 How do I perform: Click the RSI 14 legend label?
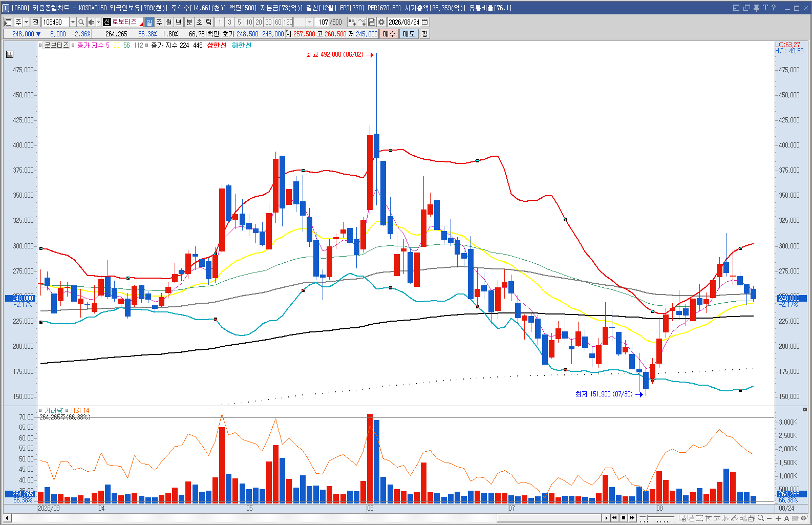(80, 410)
